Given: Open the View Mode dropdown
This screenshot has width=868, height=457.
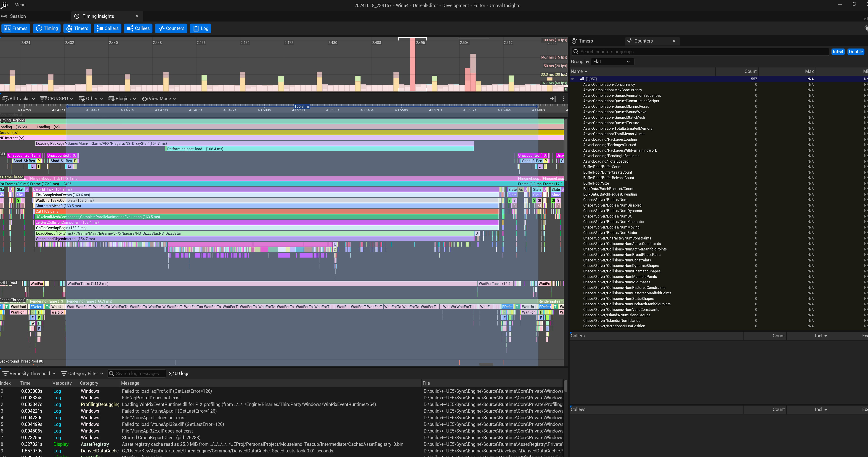Looking at the screenshot, I should 159,99.
